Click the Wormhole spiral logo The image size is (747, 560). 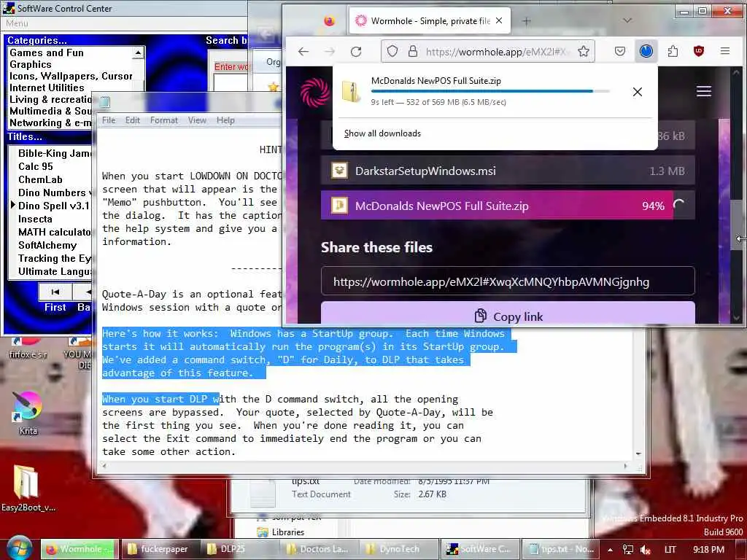pyautogui.click(x=315, y=92)
